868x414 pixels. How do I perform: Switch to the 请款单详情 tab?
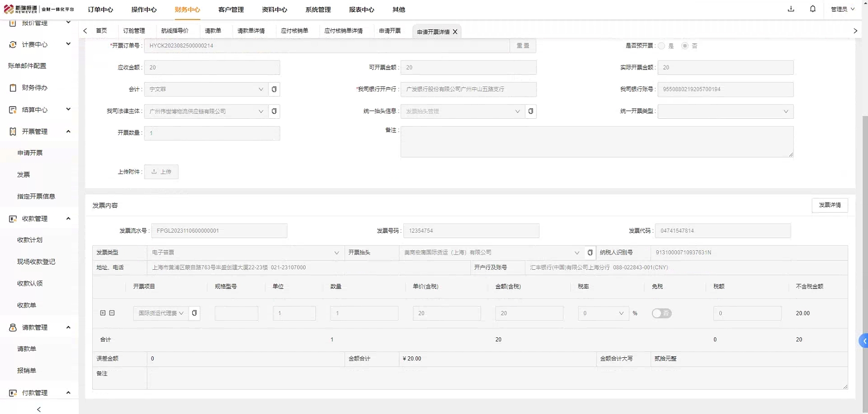coord(251,31)
